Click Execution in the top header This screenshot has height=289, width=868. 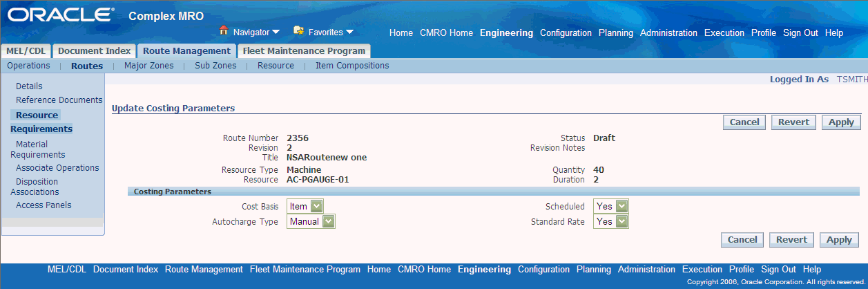[x=724, y=33]
